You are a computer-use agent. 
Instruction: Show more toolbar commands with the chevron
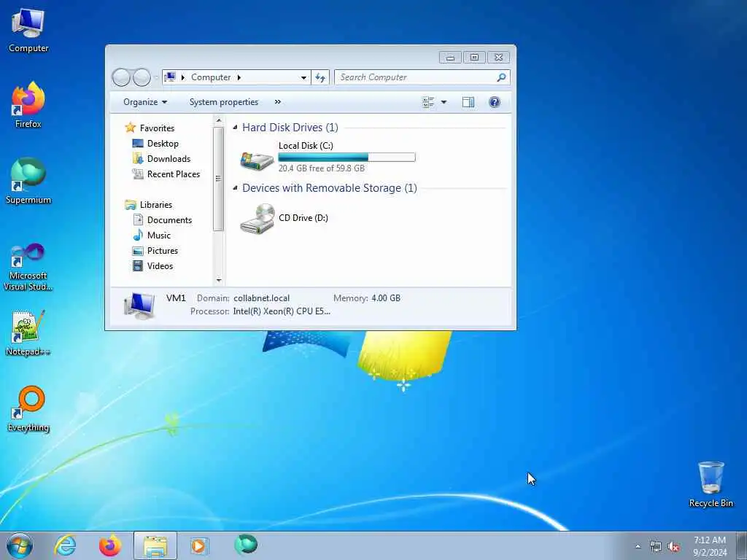pos(278,102)
